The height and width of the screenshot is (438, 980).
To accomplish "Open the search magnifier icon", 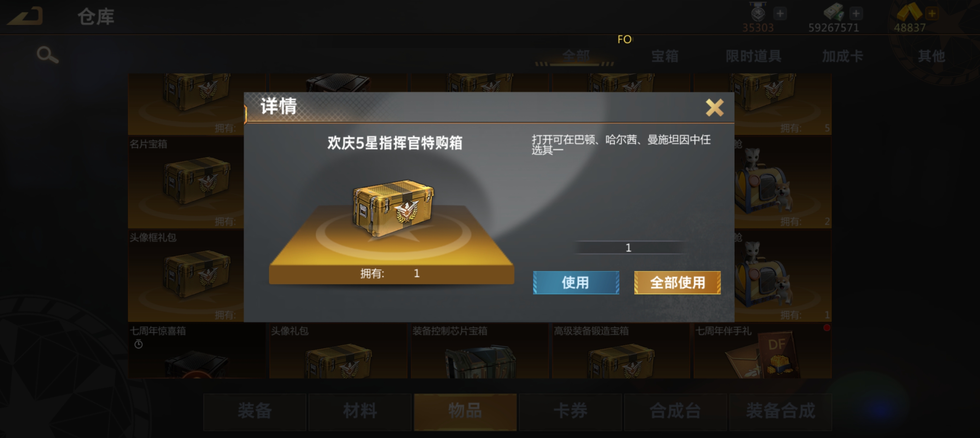I will tap(48, 55).
